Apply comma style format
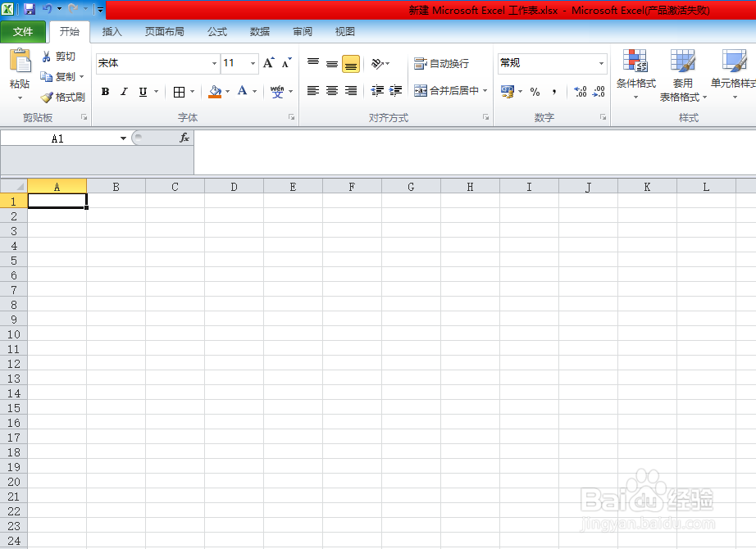Viewport: 756px width, 549px height. pyautogui.click(x=554, y=92)
